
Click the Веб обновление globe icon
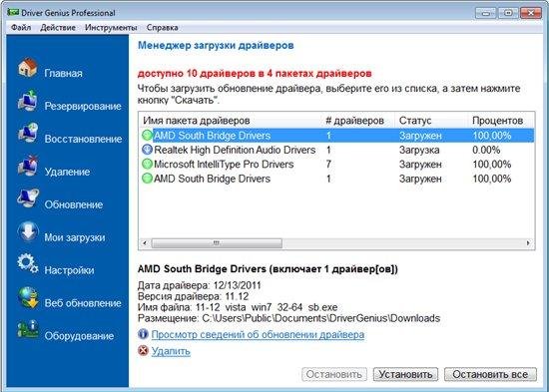pyautogui.click(x=28, y=297)
